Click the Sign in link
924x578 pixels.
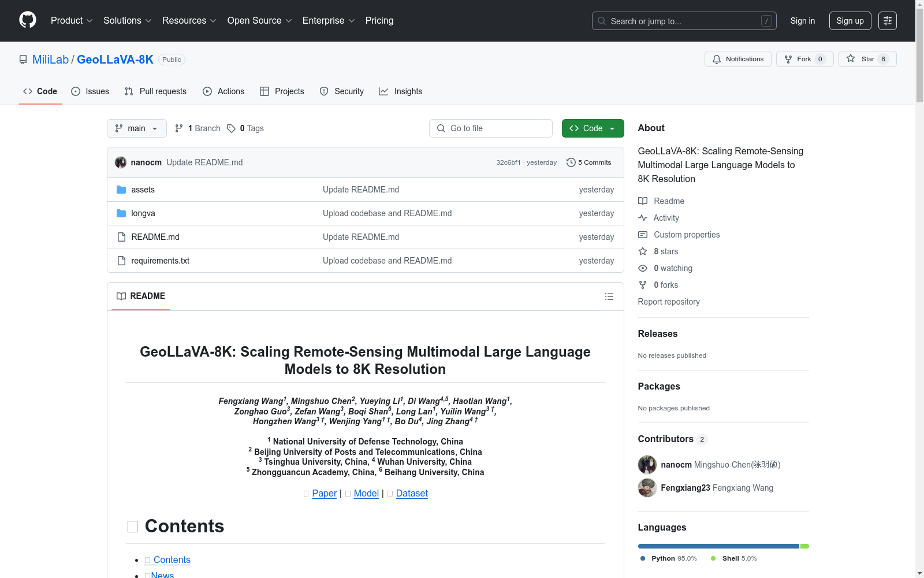(x=803, y=21)
